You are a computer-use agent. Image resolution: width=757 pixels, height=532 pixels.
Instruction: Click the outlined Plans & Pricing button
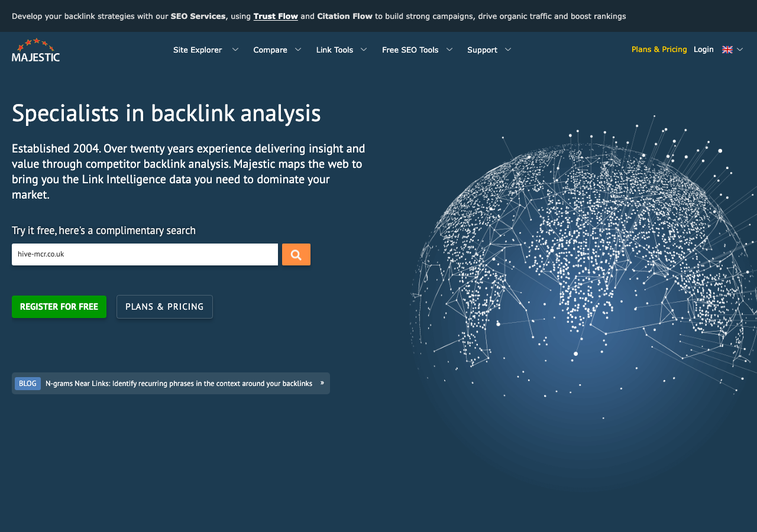click(x=164, y=307)
